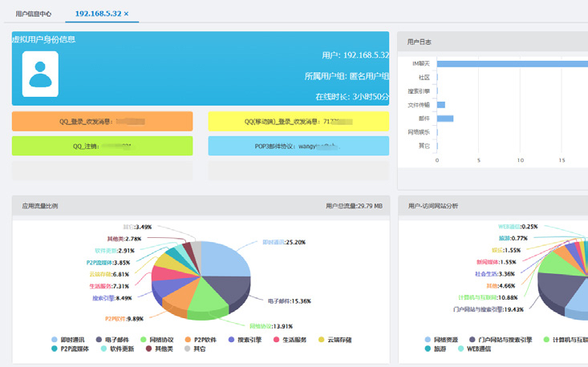This screenshot has height=367, width=588.
Task: Close the 192.168.5.32 tab
Action: (x=126, y=14)
